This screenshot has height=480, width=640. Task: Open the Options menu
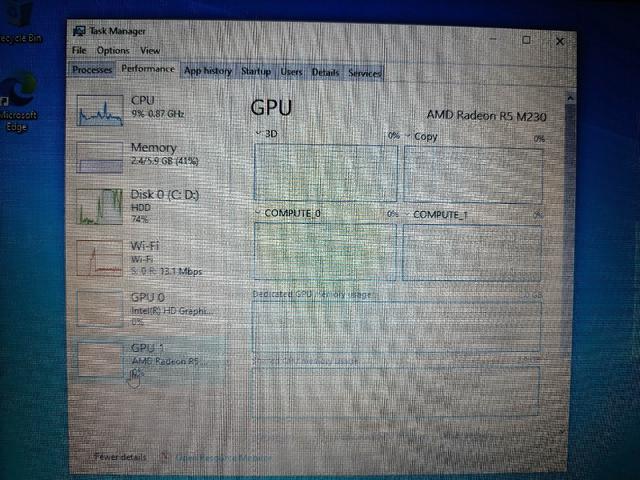(113, 51)
